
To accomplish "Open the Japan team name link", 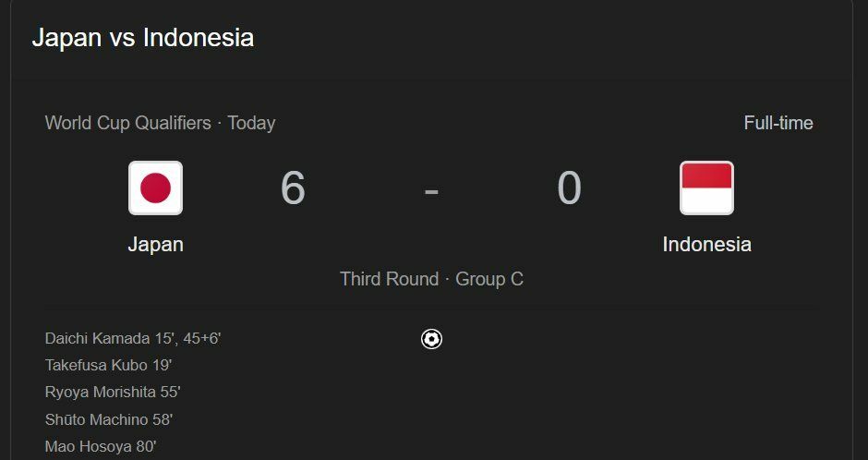I will pos(155,245).
